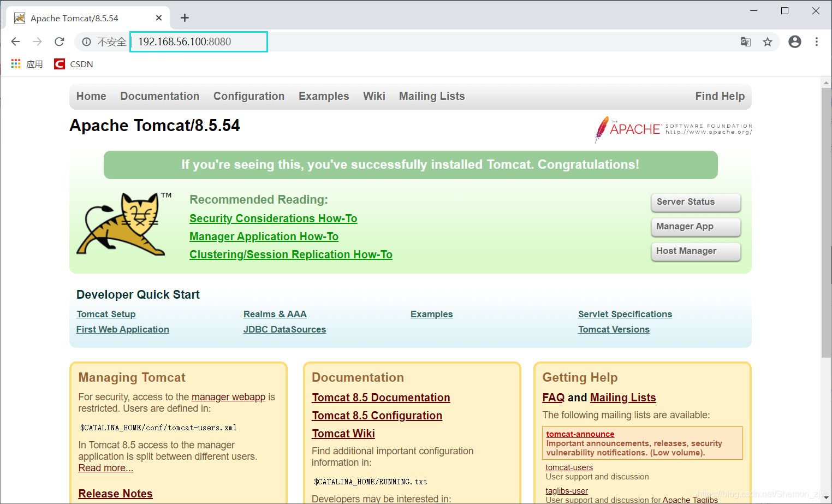Open the Google Translate page icon
This screenshot has width=832, height=504.
tap(745, 41)
